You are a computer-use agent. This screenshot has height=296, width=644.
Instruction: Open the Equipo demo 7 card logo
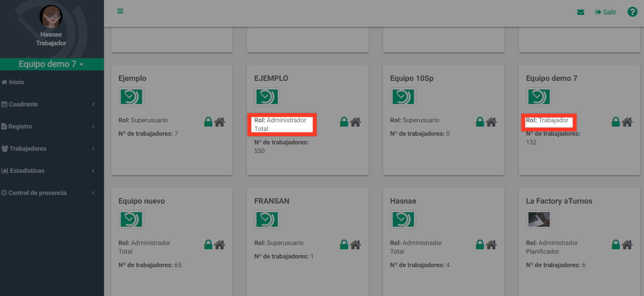pyautogui.click(x=539, y=97)
